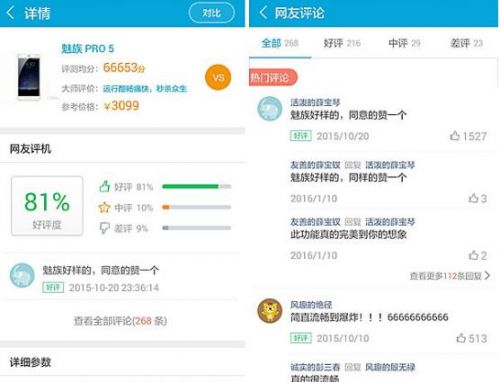Viewport: 500px width, 382px height.
Task: Tap the thumbs-down icon beside 差评 9%
Action: pos(104,228)
